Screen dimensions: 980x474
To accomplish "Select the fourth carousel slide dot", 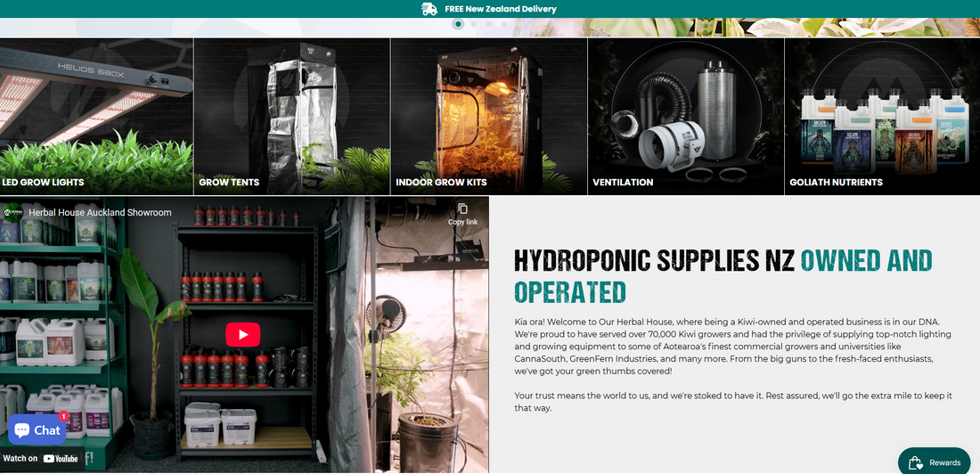I will pos(504,24).
